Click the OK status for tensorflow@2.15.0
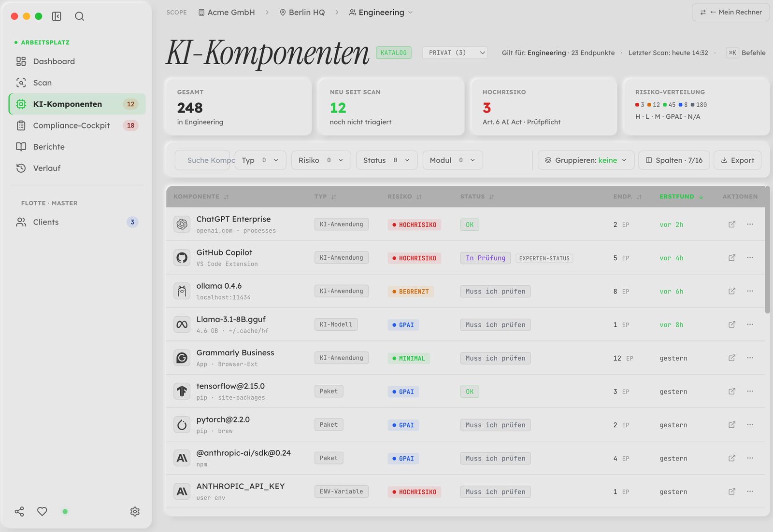The width and height of the screenshot is (773, 532). pos(470,392)
